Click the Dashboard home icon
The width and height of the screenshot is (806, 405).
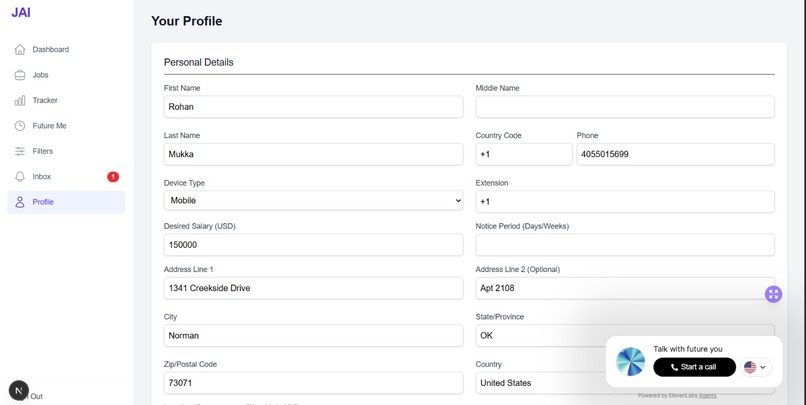point(20,49)
